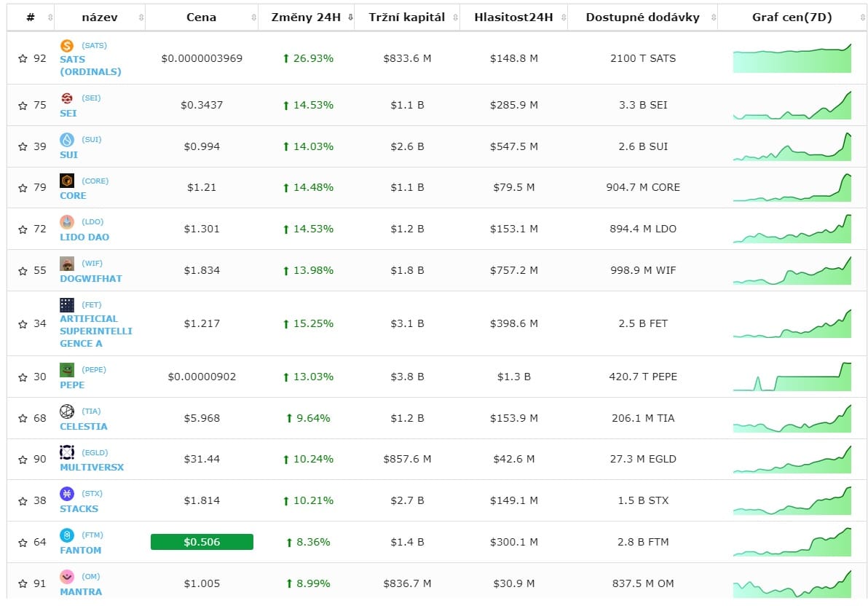
Task: Open the SATS 7-day price chart
Action: tap(792, 58)
